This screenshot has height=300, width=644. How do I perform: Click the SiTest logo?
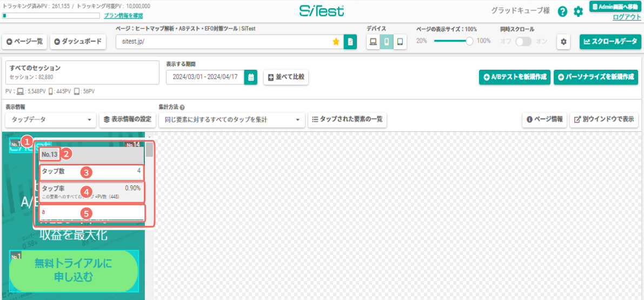point(322,11)
